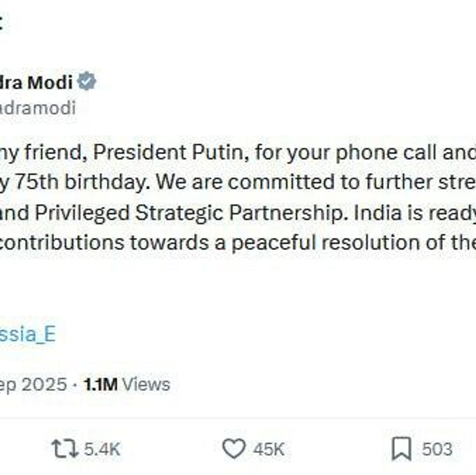The image size is (476, 475).
Task: Click the word "contributions" in the last line
Action: (62, 242)
